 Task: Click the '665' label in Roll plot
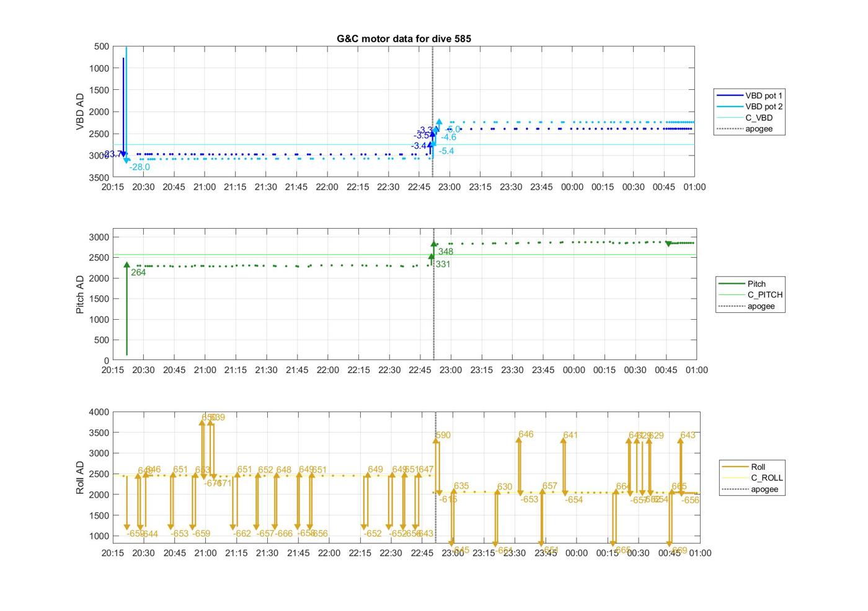679,487
